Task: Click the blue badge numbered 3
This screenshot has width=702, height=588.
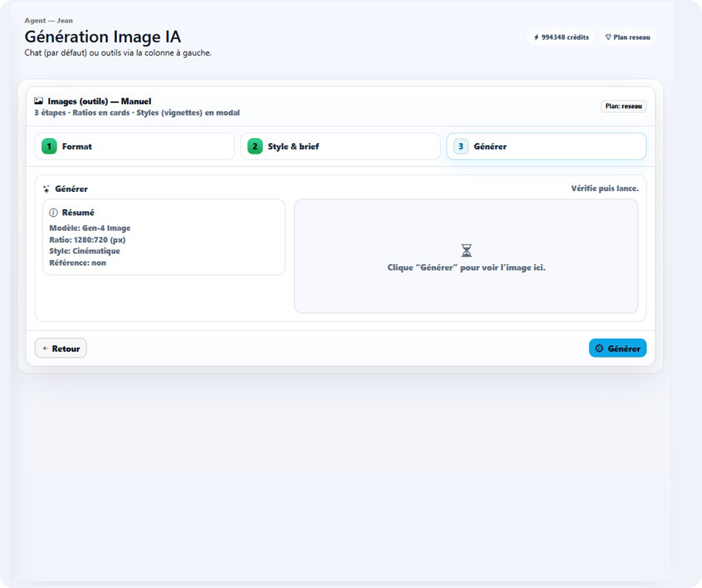Action: (459, 146)
